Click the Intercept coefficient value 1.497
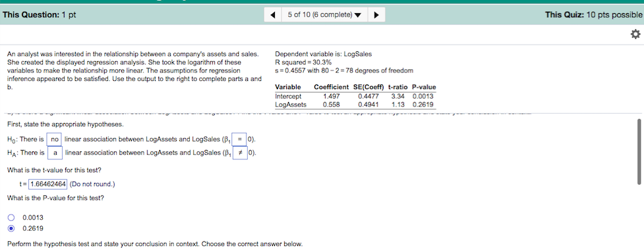Image resolution: width=644 pixels, height=250 pixels. [x=331, y=96]
